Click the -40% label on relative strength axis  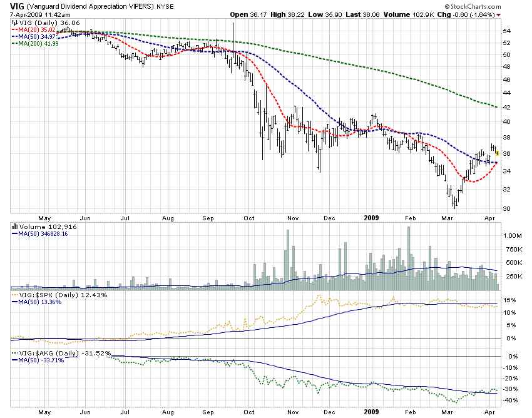(512, 400)
